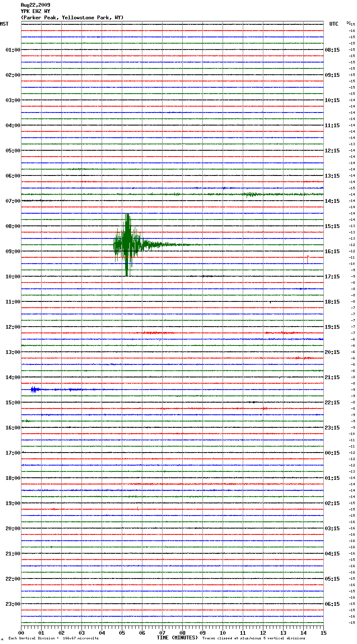Click the traces clipped footnote text
Screen dimensions: 357x644
pos(254,639)
